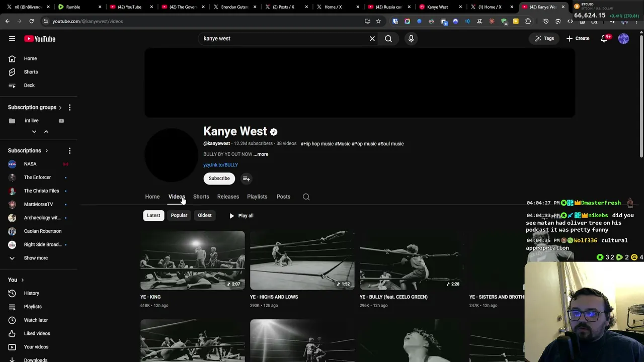
Task: Open MattMoreTV channel
Action: (x=38, y=204)
